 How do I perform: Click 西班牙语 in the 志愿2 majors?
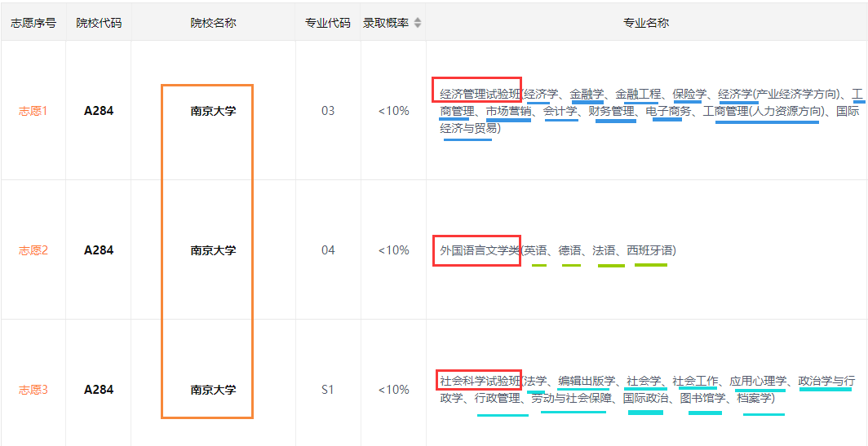pos(650,250)
